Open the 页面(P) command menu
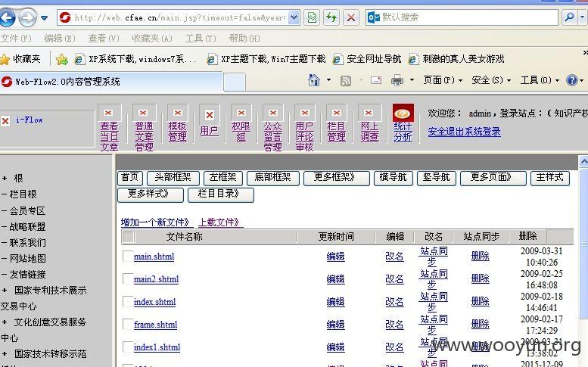 click(x=443, y=80)
